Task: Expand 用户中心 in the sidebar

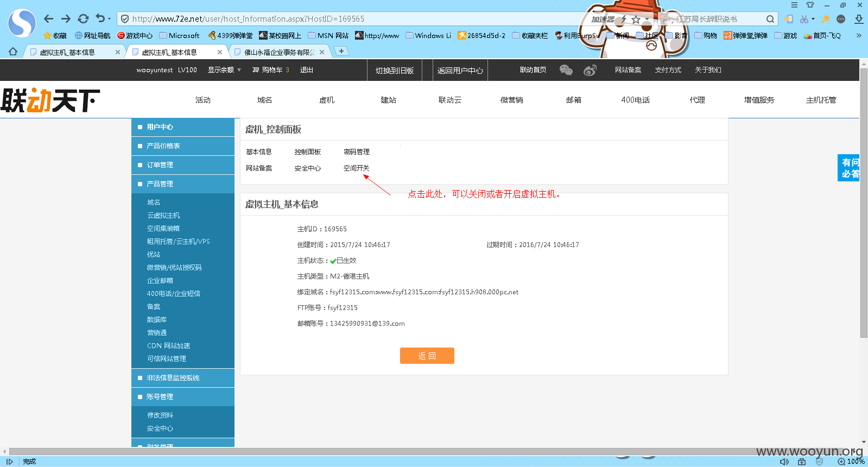Action: 183,127
